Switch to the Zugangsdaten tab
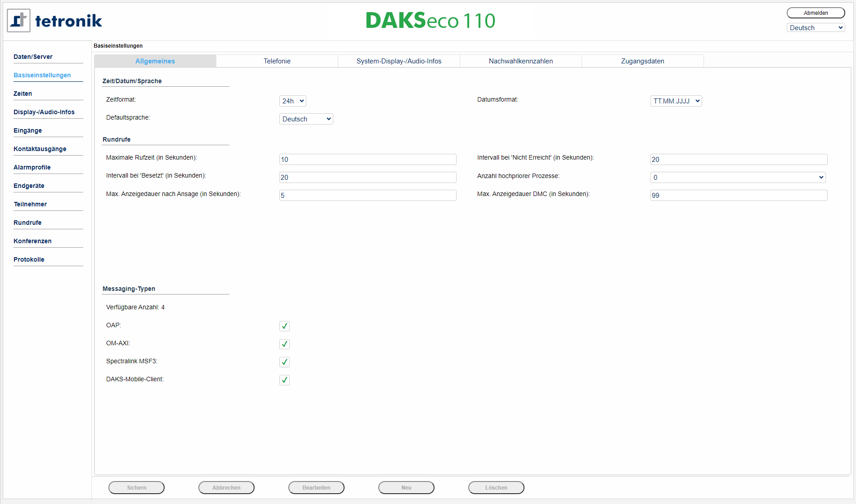This screenshot has height=504, width=856. tap(643, 61)
